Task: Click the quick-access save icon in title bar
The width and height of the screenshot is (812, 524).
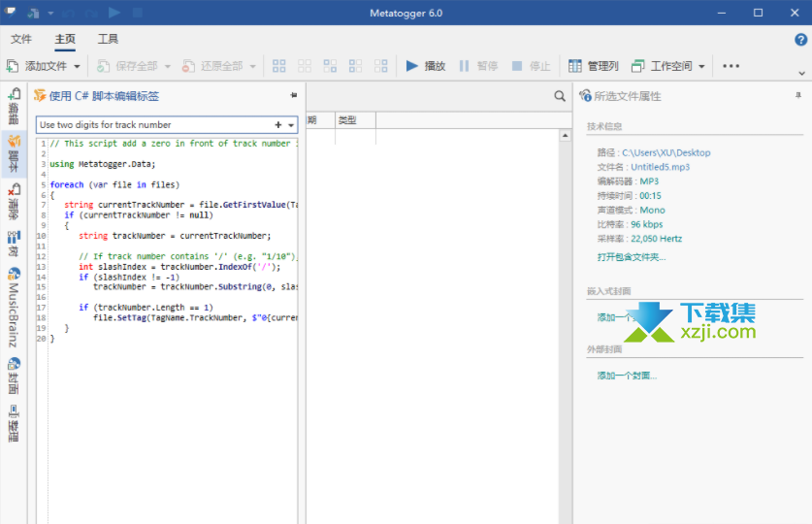Action: pos(34,13)
